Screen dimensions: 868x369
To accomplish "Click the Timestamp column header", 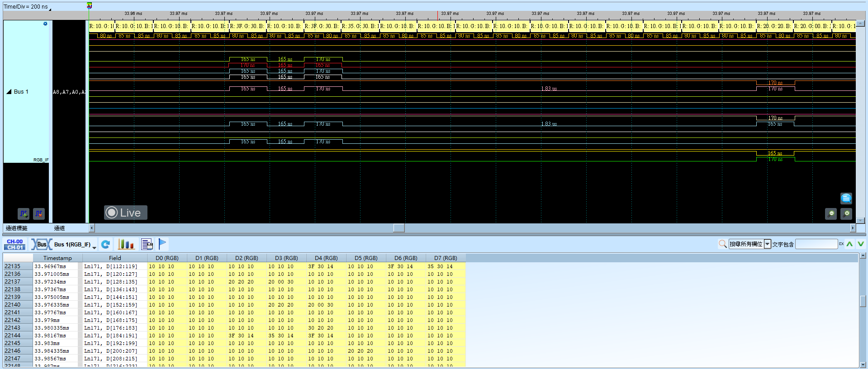I will (57, 258).
